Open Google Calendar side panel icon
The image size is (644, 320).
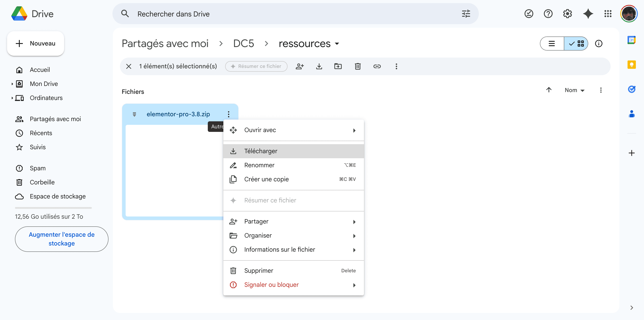point(631,40)
